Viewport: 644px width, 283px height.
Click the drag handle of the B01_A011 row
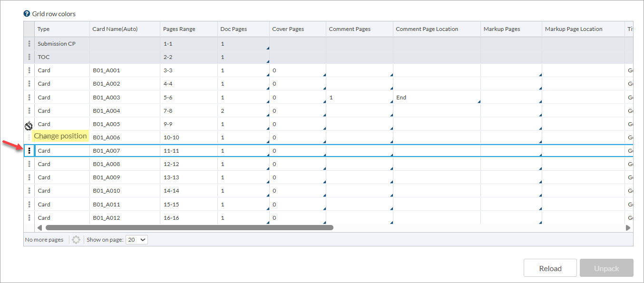click(29, 205)
